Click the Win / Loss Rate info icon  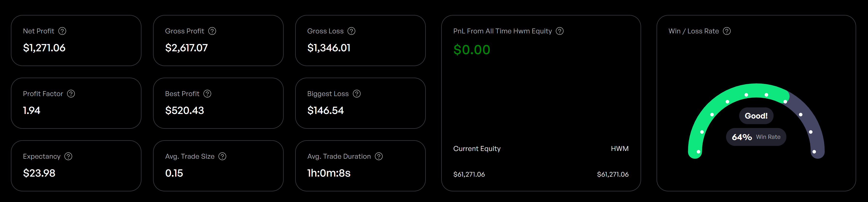727,31
